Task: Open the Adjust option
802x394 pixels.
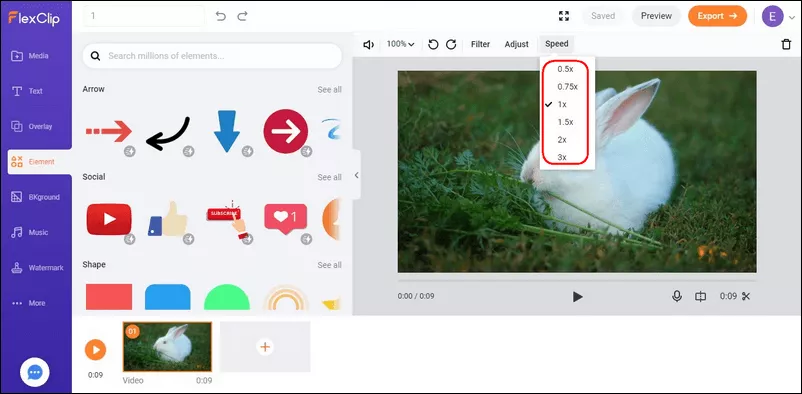Action: 517,44
